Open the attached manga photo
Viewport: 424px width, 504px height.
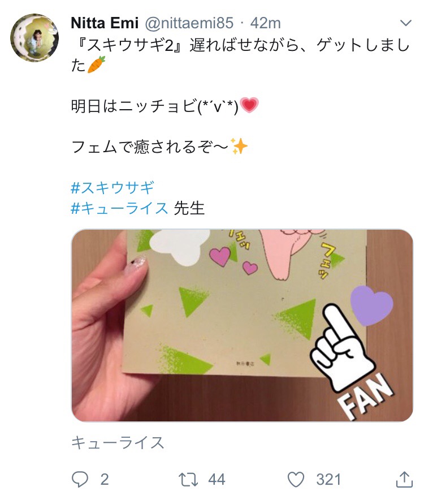[242, 325]
